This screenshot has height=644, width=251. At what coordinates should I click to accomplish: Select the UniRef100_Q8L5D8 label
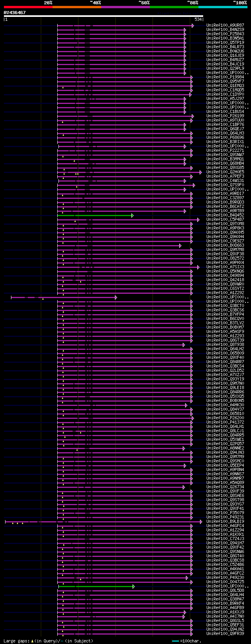point(225,591)
